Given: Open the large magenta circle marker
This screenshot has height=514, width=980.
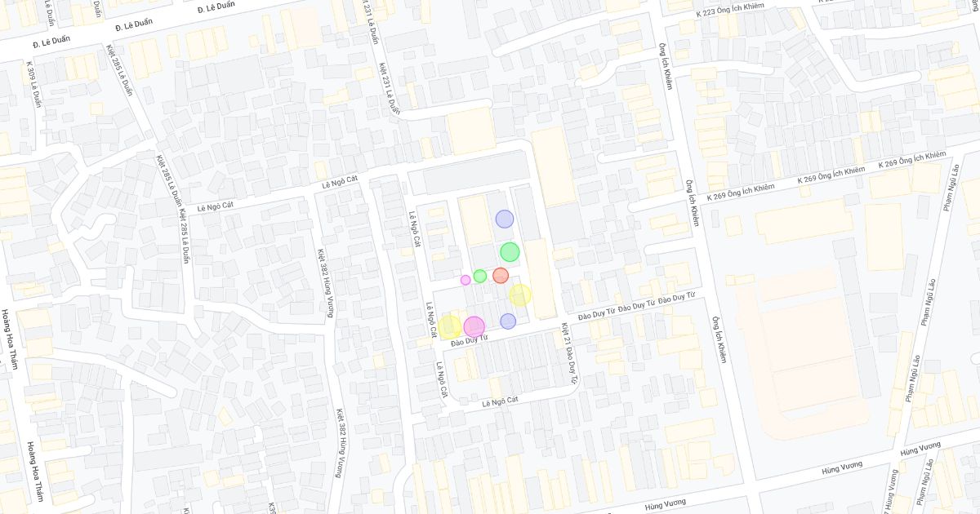Looking at the screenshot, I should coord(474,326).
